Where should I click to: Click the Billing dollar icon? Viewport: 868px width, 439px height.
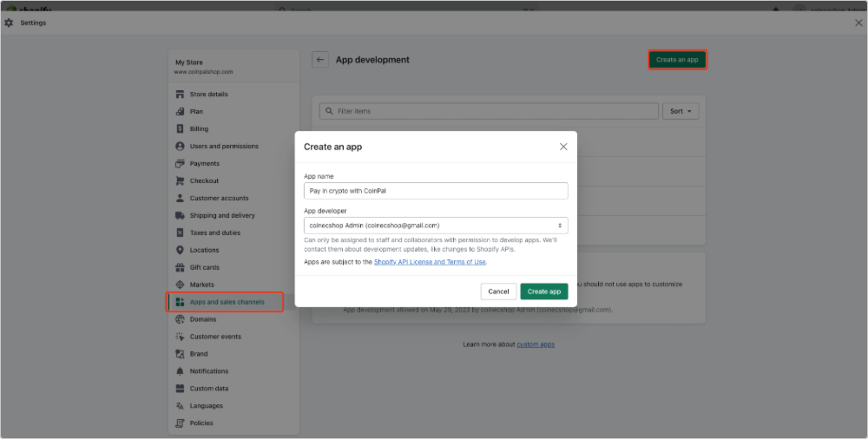pos(180,128)
